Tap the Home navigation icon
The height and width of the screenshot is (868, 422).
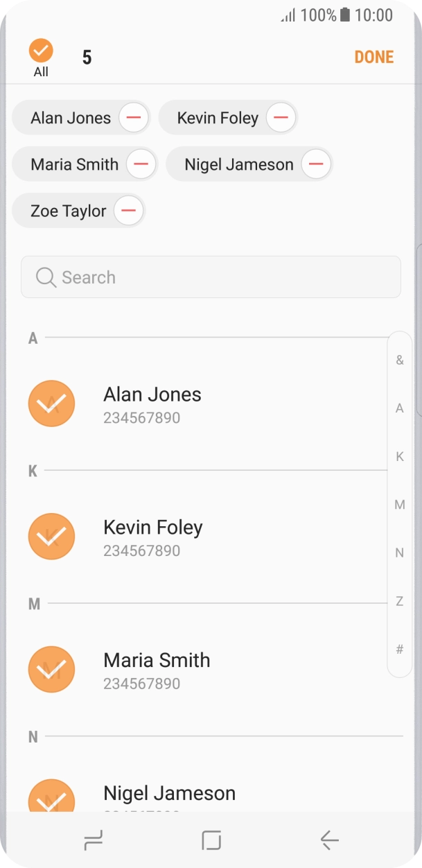click(211, 840)
